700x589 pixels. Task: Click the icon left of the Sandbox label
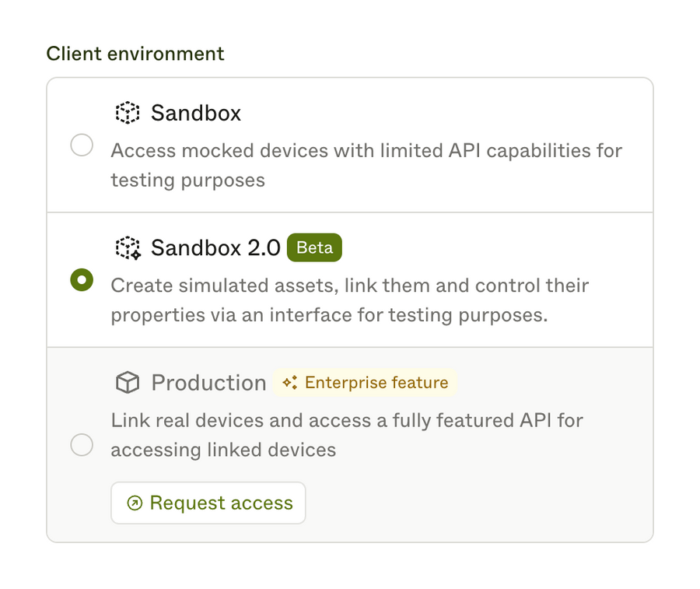[127, 112]
